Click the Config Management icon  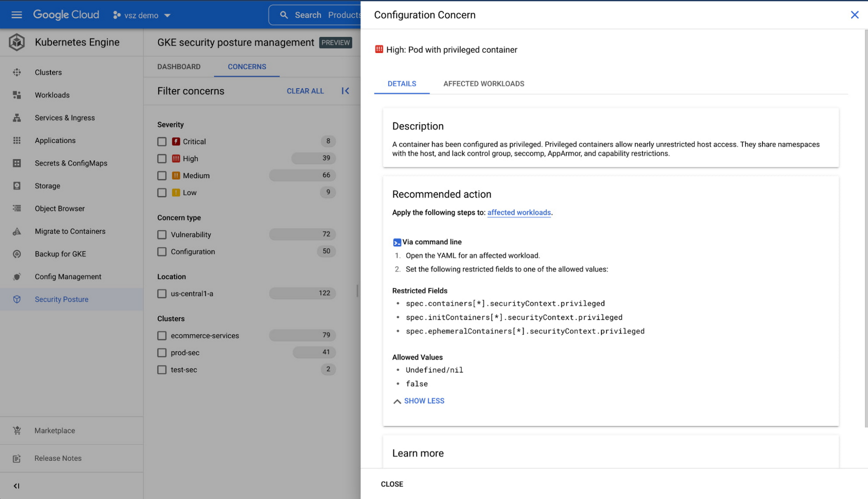(x=17, y=277)
